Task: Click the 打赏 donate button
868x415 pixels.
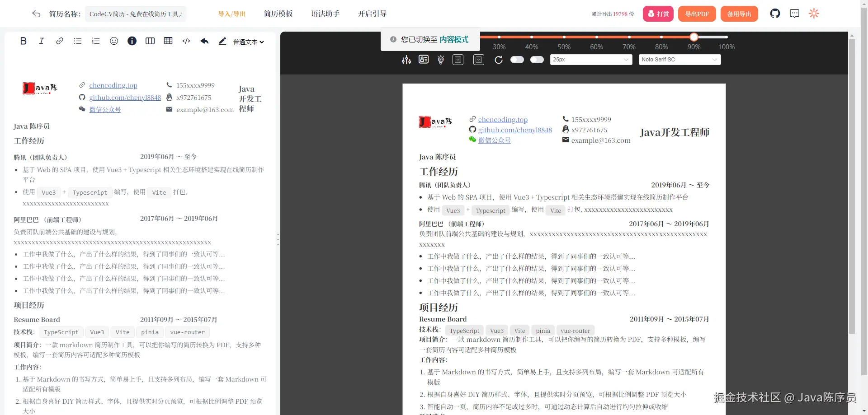Action: 658,14
